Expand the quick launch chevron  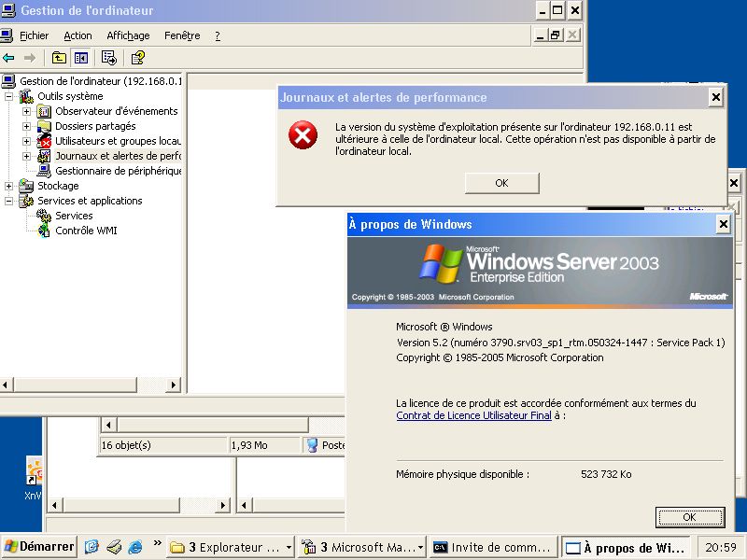[x=157, y=543]
